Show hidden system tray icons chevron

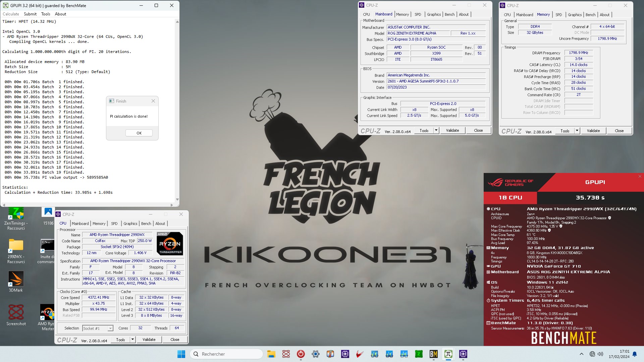582,354
